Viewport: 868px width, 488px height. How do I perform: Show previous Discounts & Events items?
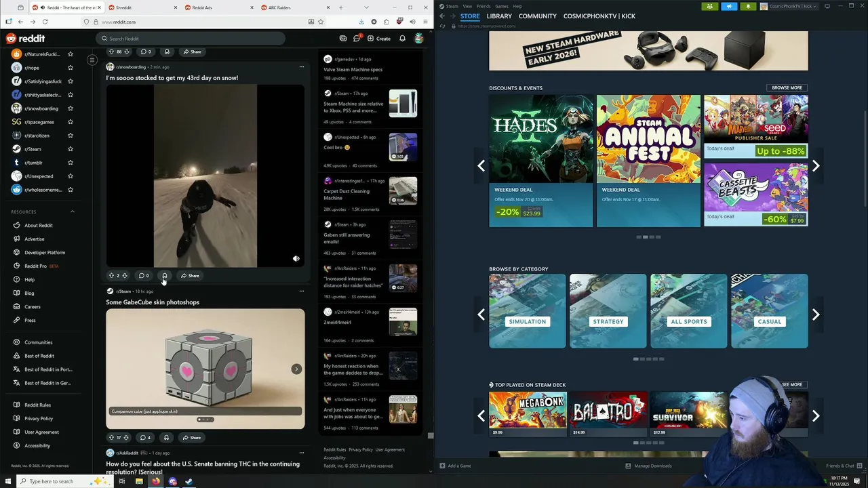click(x=481, y=166)
